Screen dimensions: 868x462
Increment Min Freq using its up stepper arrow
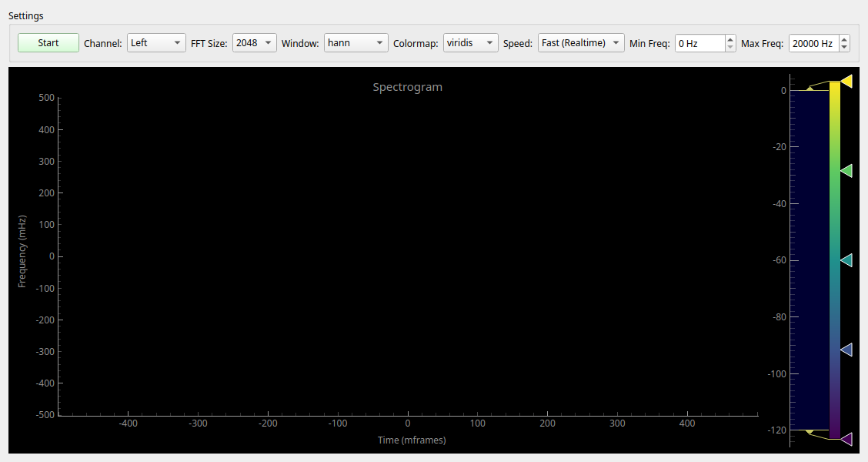(x=729, y=38)
